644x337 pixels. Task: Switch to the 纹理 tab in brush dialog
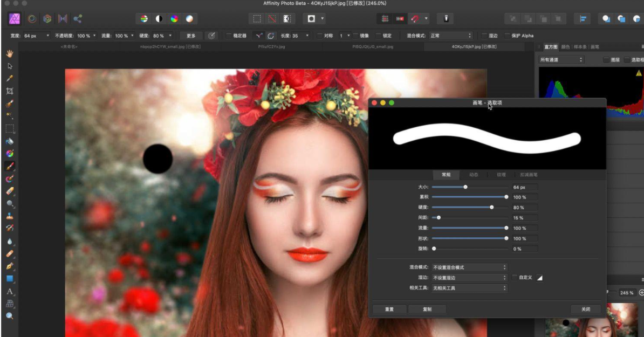point(501,175)
